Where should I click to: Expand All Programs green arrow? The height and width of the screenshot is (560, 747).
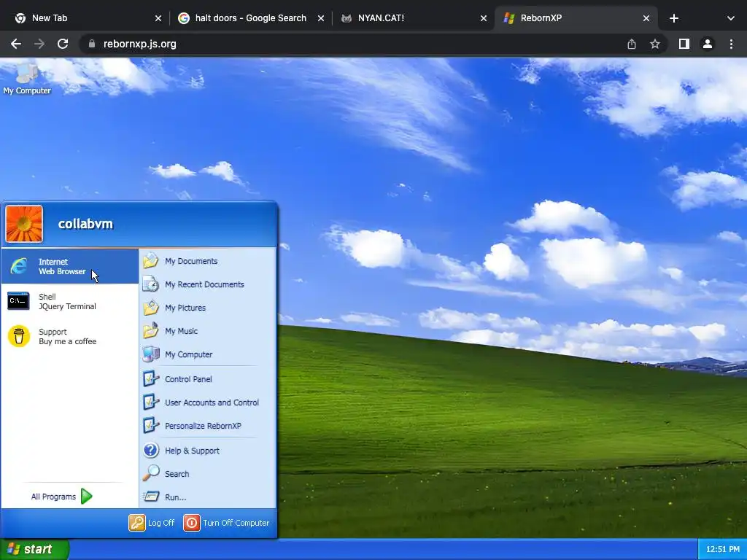pyautogui.click(x=86, y=496)
